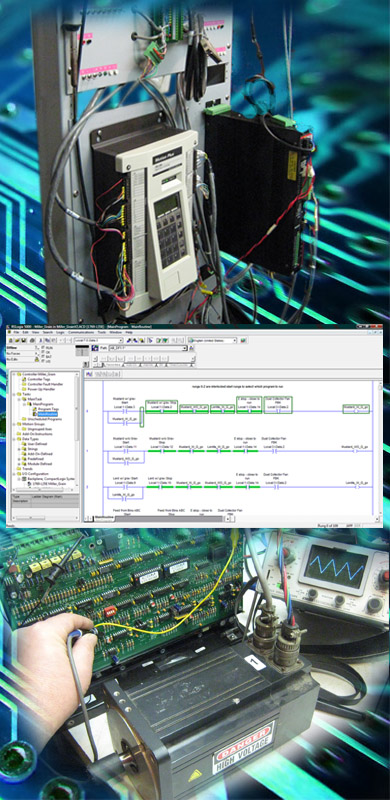This screenshot has height=800, width=390.
Task: Open the Path combo box dropdown
Action: pos(185,348)
